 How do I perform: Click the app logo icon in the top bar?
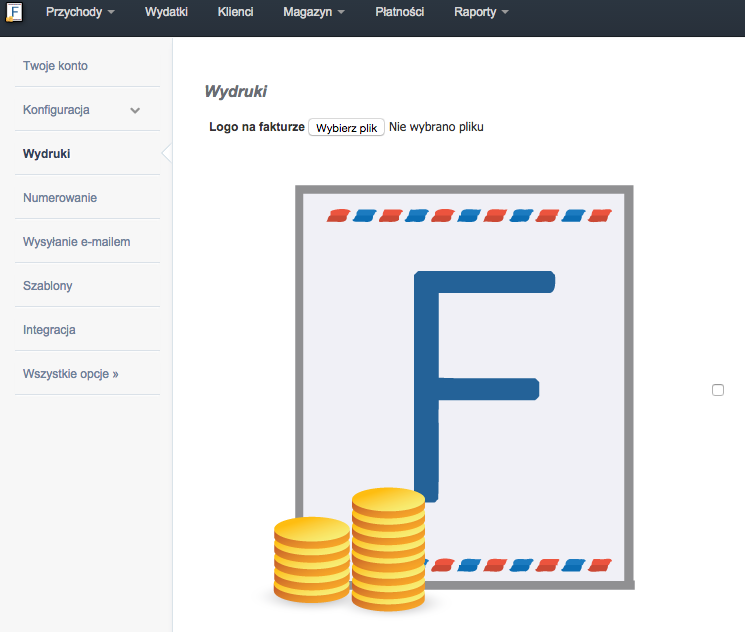pos(14,12)
